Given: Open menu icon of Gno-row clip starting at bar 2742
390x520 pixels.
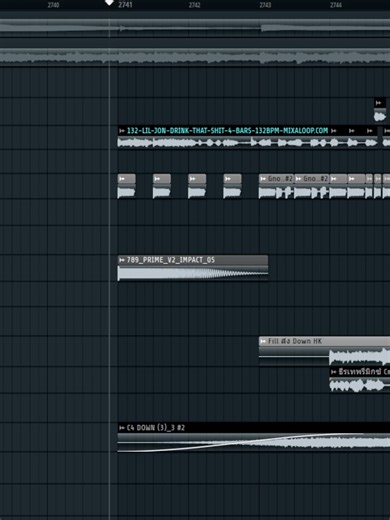Looking at the screenshot, I should (x=193, y=179).
